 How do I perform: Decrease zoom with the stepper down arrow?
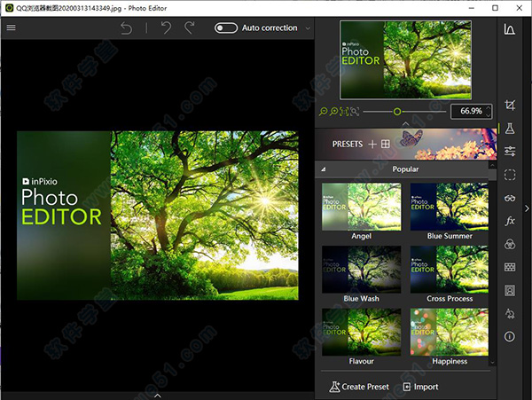[x=489, y=115]
